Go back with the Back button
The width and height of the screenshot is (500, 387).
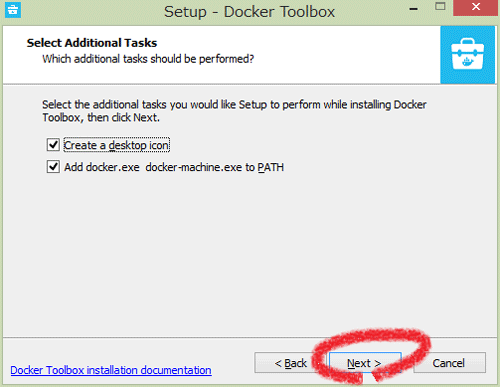(289, 363)
